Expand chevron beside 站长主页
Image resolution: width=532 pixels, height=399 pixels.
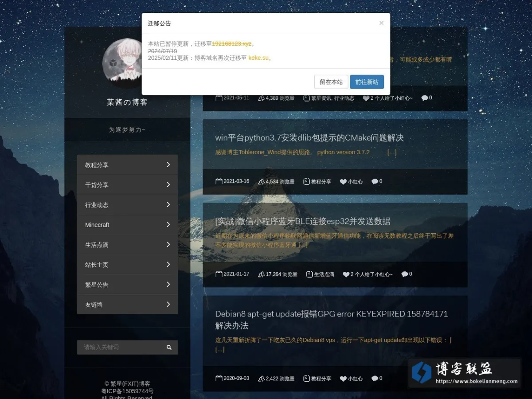point(168,264)
